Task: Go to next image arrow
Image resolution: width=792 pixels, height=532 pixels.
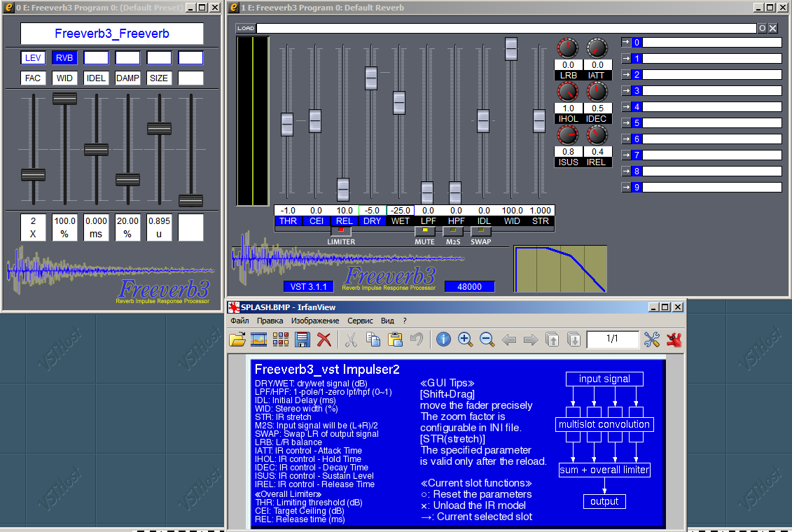Action: tap(530, 339)
